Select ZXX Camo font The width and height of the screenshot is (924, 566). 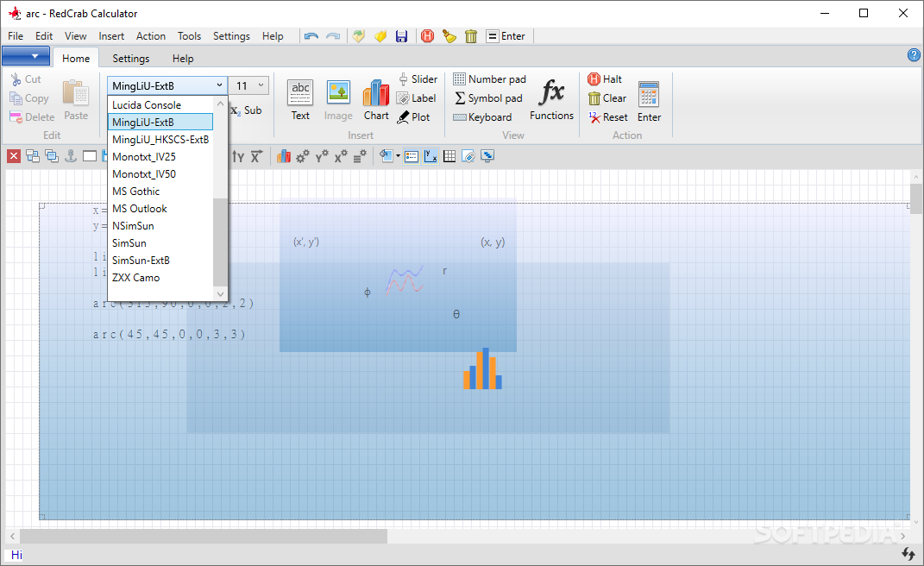click(x=160, y=278)
